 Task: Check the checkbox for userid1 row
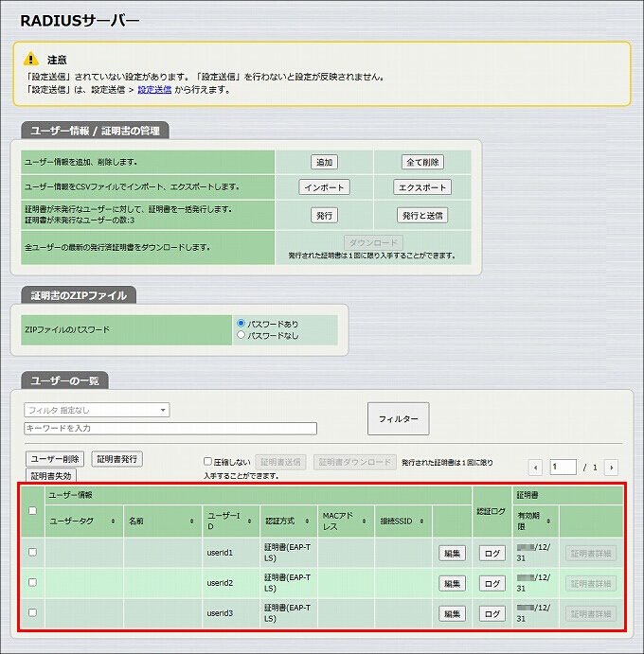[32, 552]
